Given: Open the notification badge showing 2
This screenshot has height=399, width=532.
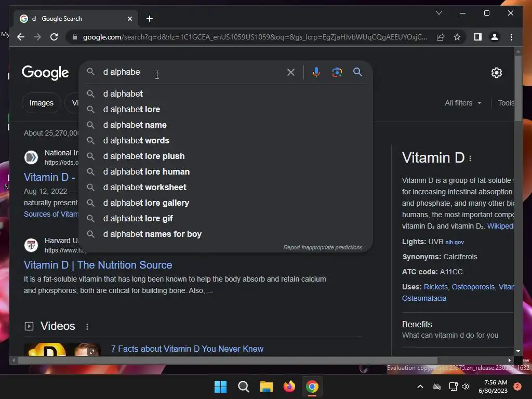Looking at the screenshot, I should point(517,387).
